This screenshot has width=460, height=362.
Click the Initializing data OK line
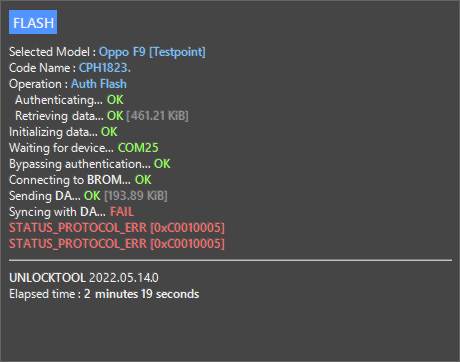click(63, 132)
